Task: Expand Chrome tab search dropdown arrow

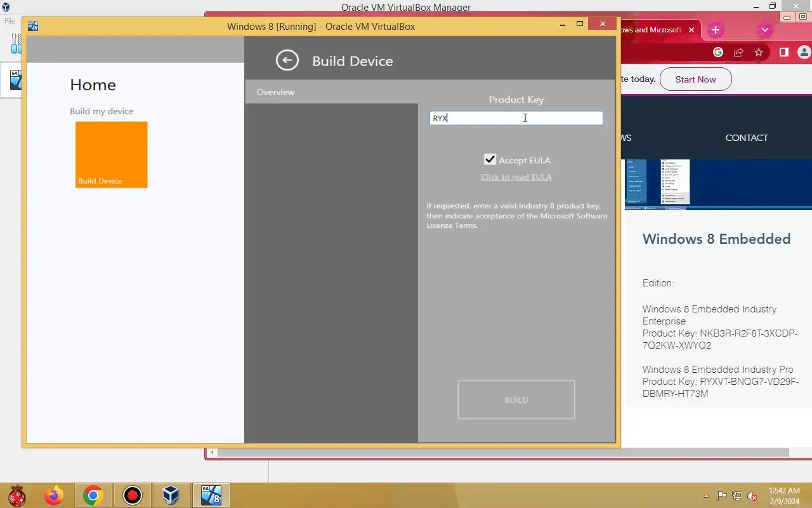Action: point(764,30)
